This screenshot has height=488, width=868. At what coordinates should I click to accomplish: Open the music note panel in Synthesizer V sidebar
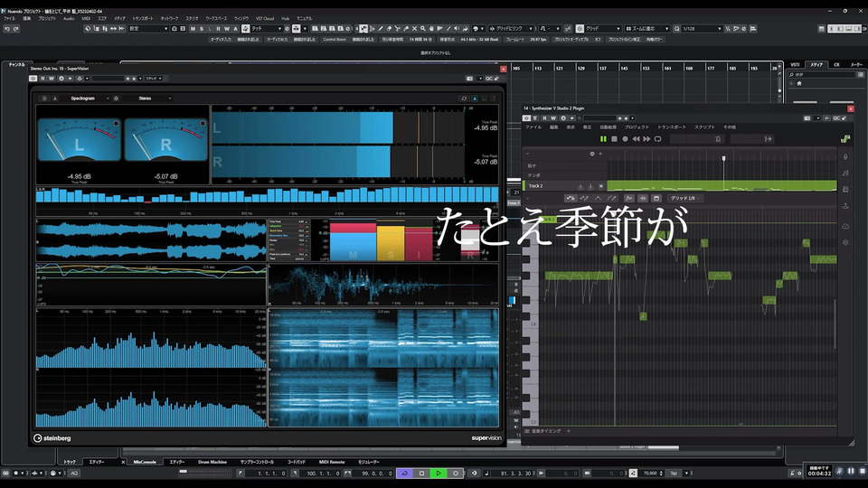pos(845,174)
